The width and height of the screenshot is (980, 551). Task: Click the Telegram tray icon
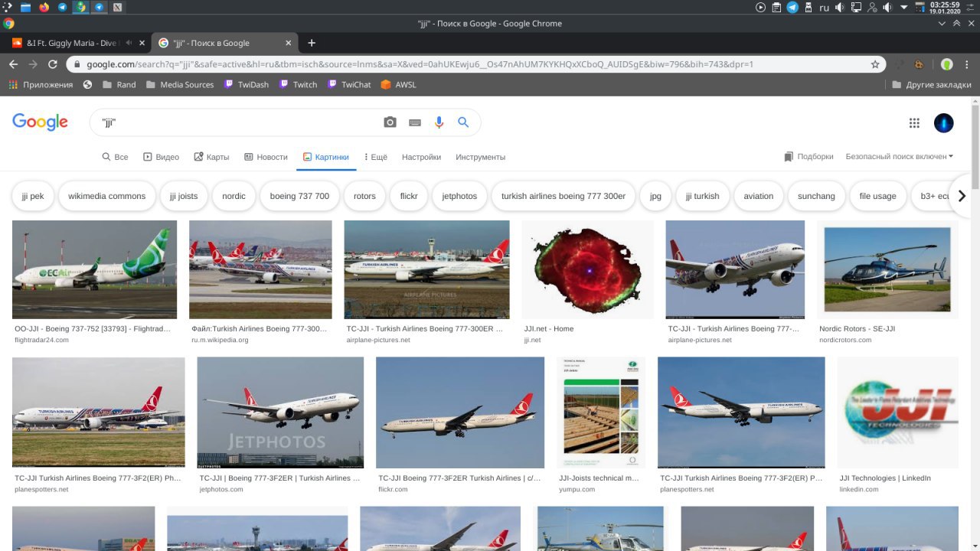coord(792,8)
